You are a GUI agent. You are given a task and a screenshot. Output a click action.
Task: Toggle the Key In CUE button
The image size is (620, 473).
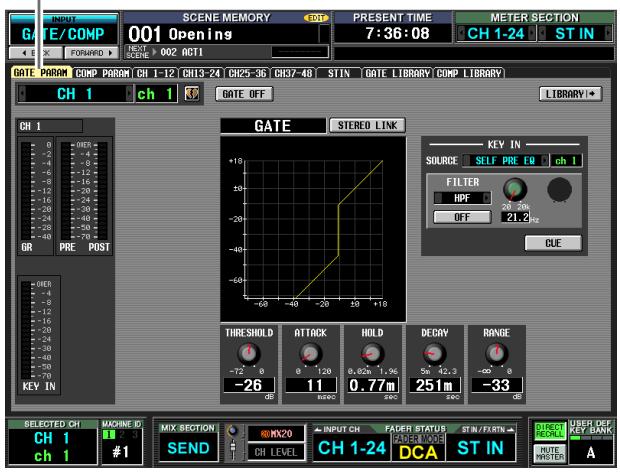(x=553, y=243)
